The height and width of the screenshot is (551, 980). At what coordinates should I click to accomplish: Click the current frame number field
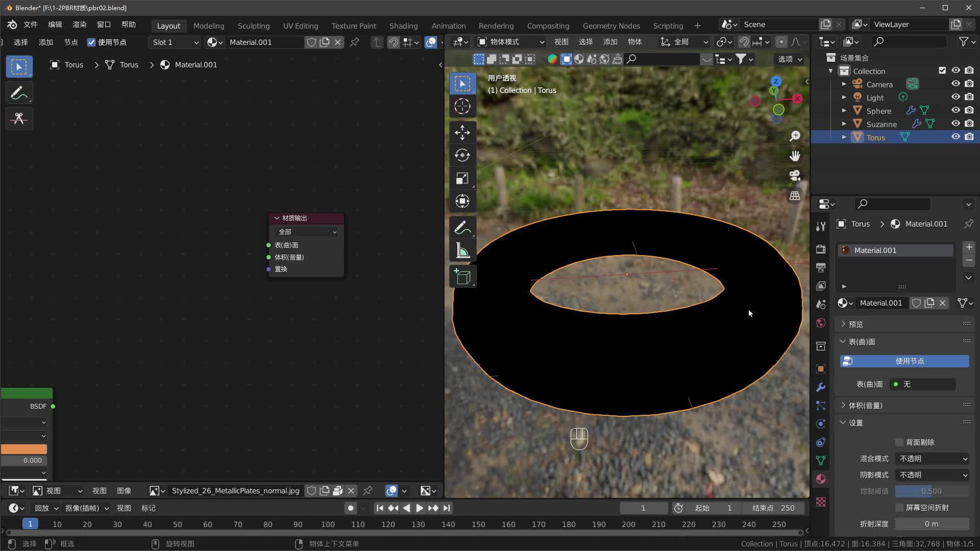point(643,508)
